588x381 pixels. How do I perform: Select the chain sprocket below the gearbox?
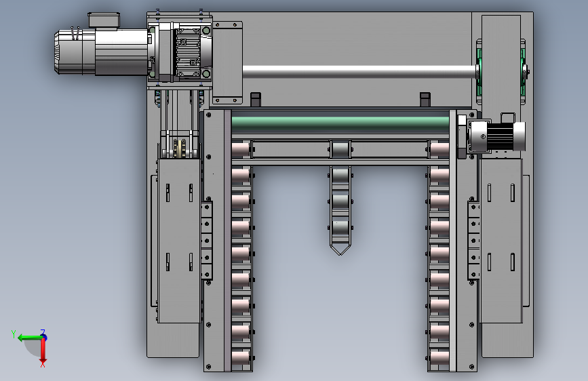(180, 148)
